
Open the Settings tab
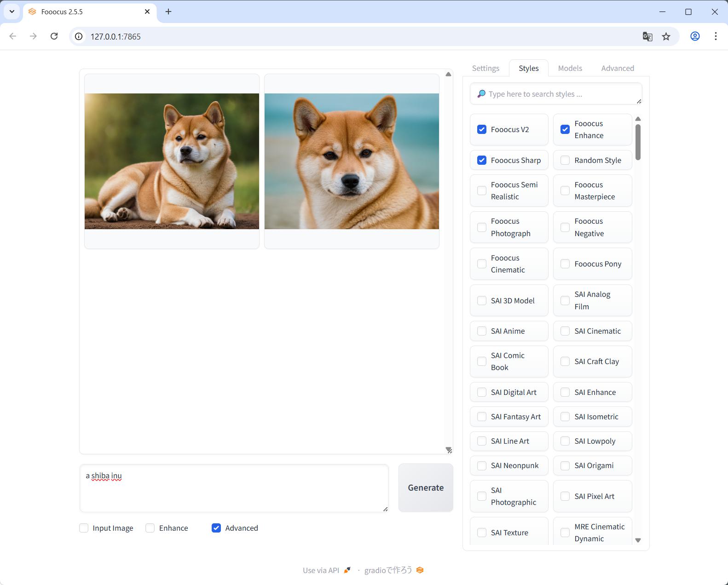click(x=485, y=68)
